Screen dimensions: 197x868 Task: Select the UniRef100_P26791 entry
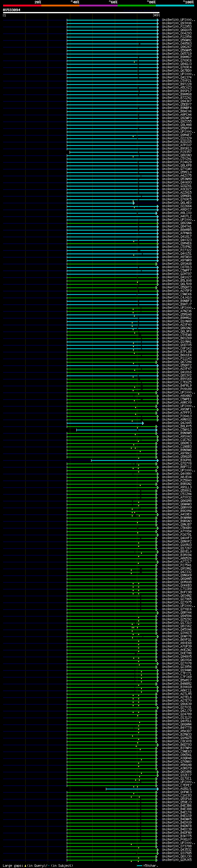pos(177,535)
